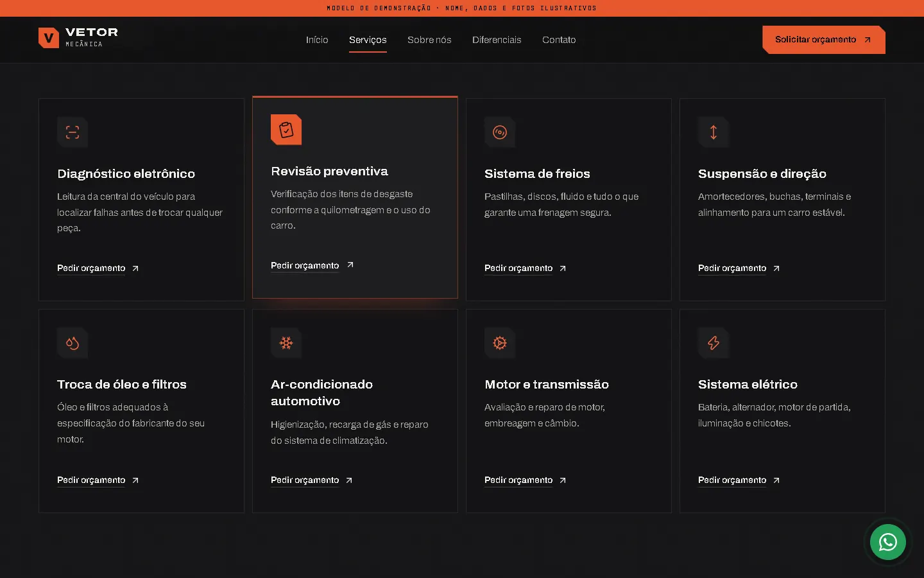Screen dimensions: 924x578
Task: Click Pedir orçamento under Motor e transmissão
Action: (x=526, y=480)
